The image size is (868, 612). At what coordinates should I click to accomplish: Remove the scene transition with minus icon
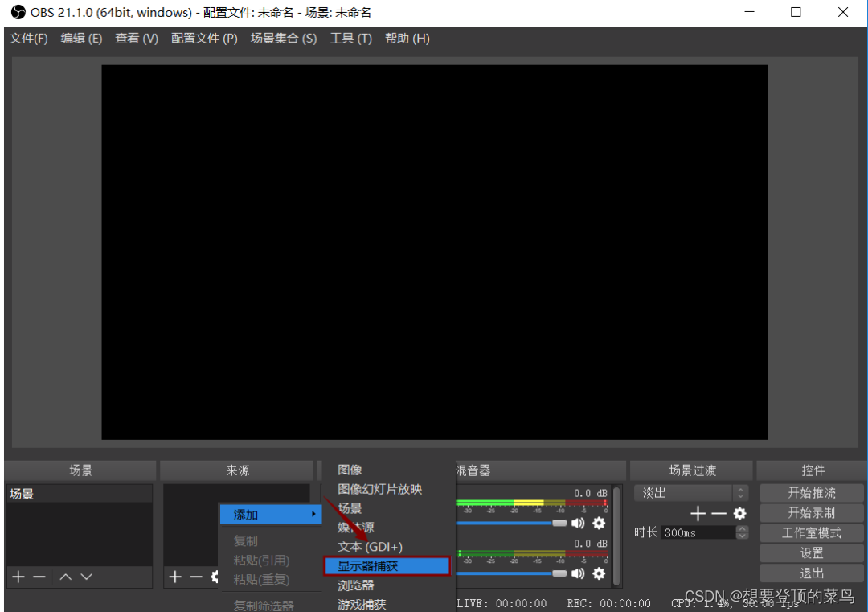coord(719,513)
